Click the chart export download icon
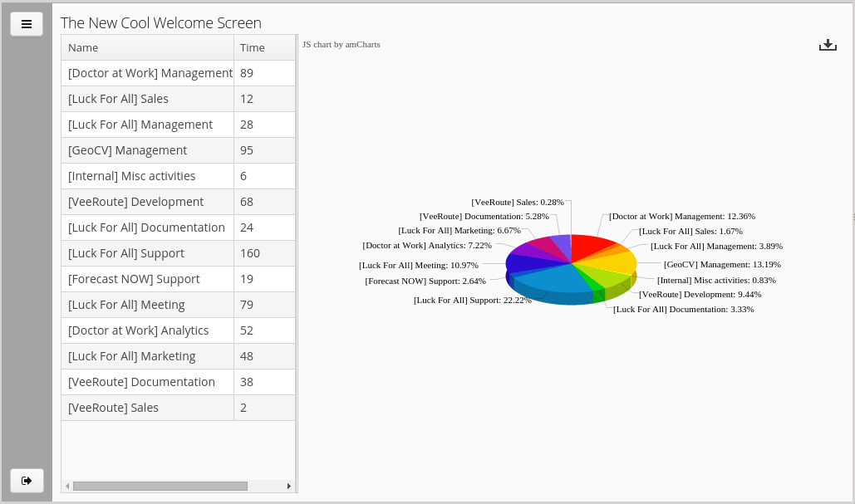This screenshot has height=504, width=855. pos(828,45)
